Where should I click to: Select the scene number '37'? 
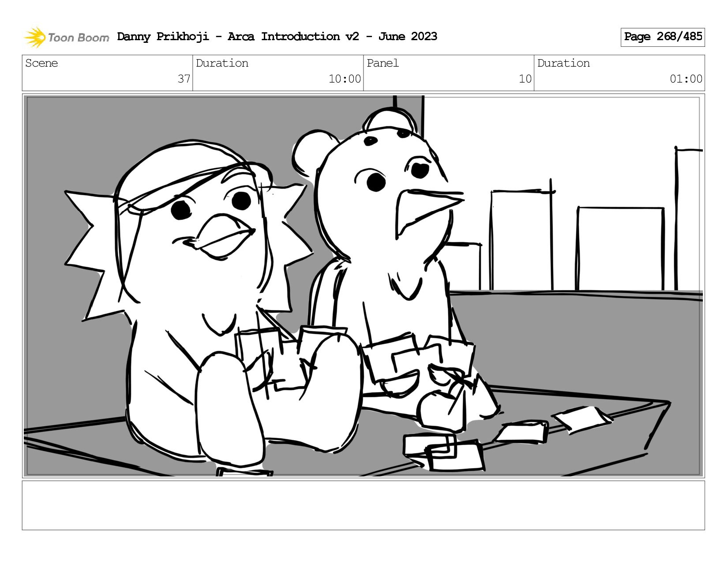184,79
